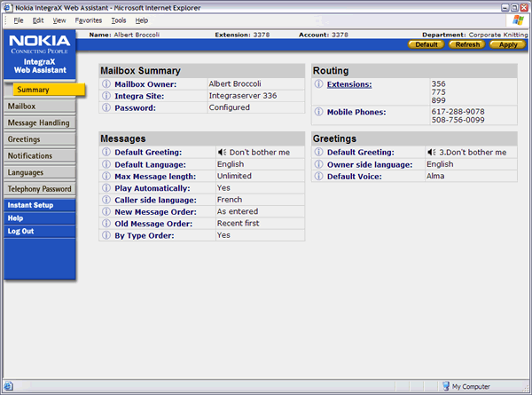Open Help in the blue sidebar

pos(40,218)
